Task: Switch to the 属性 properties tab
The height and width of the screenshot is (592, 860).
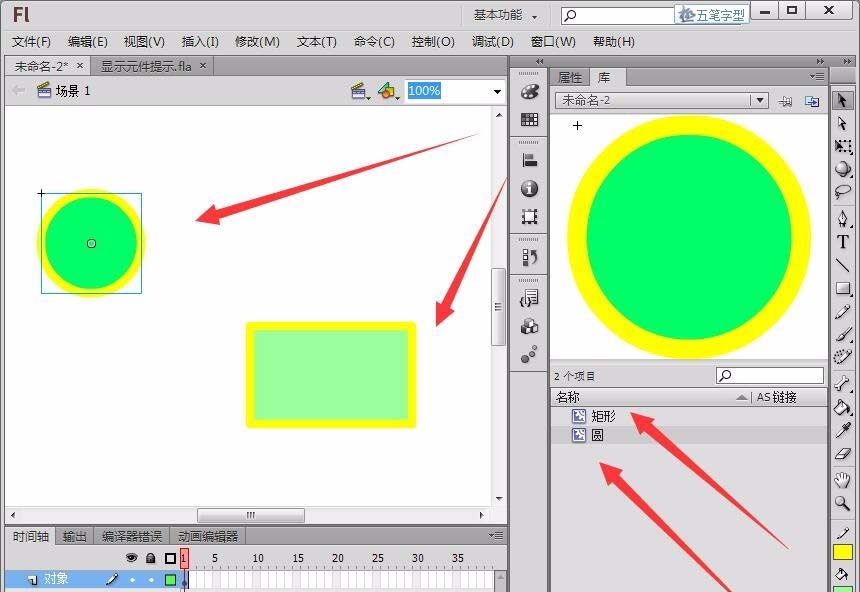Action: point(570,78)
